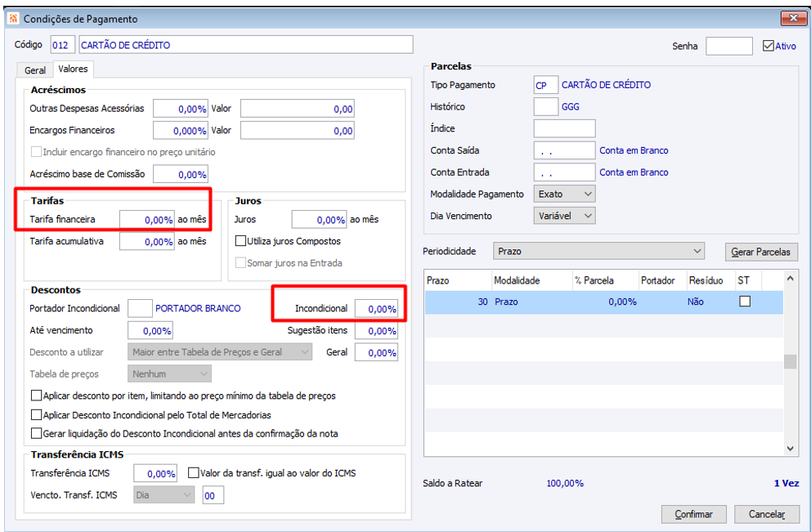Click Tipo Pagamento code field CP
The image size is (811, 532).
[545, 85]
